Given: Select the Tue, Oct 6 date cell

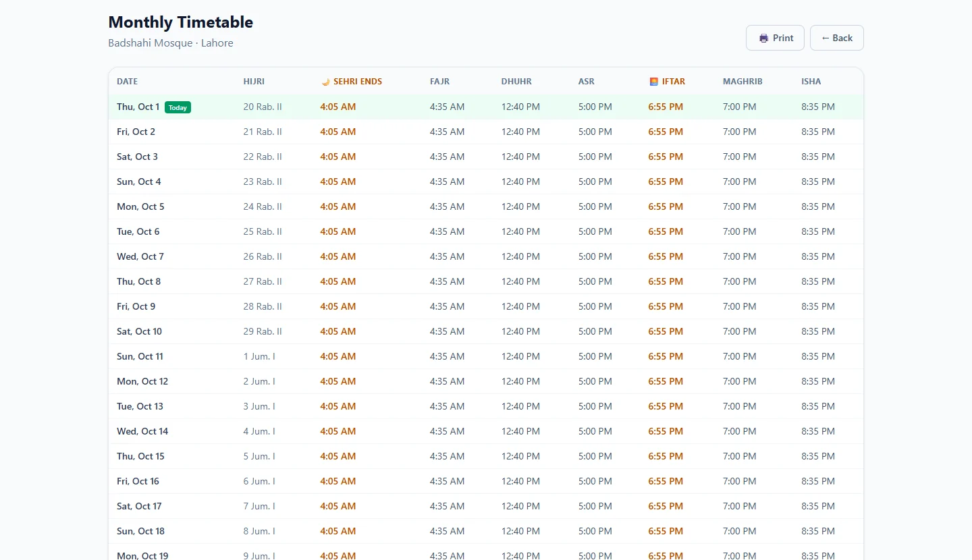Looking at the screenshot, I should click(138, 231).
